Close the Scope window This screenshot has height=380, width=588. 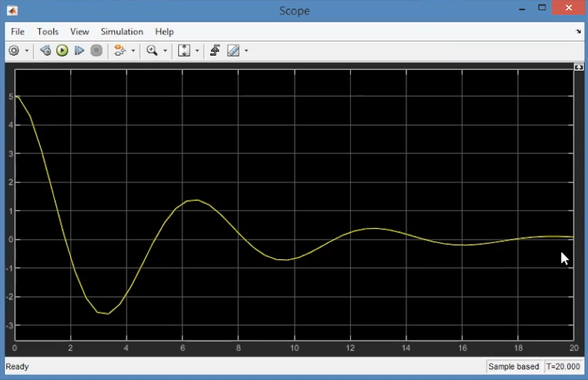[x=569, y=8]
